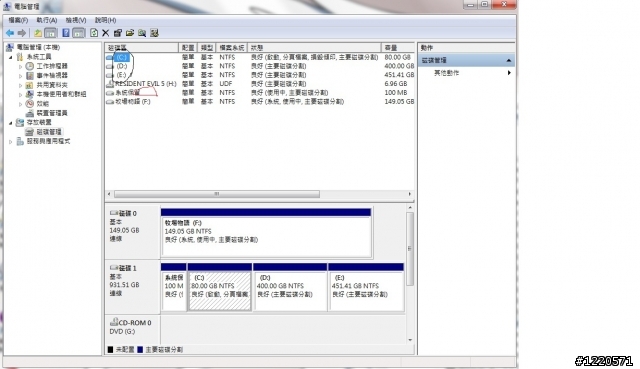The width and height of the screenshot is (640, 369).
Task: Click the last toolbar settings icon
Action: (x=154, y=33)
